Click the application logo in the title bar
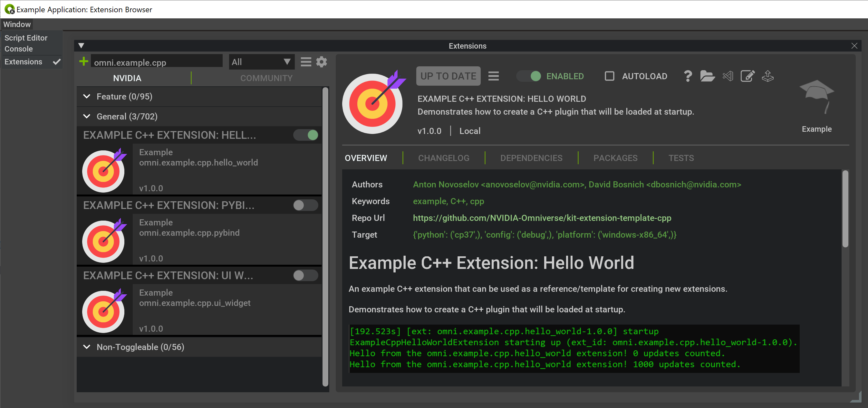The height and width of the screenshot is (408, 868). [9, 9]
